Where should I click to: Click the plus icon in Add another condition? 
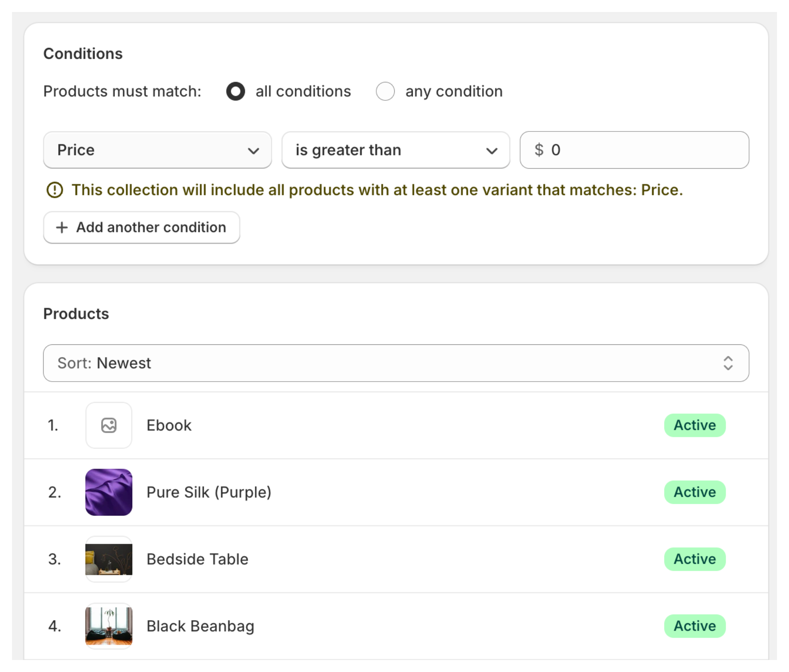62,227
